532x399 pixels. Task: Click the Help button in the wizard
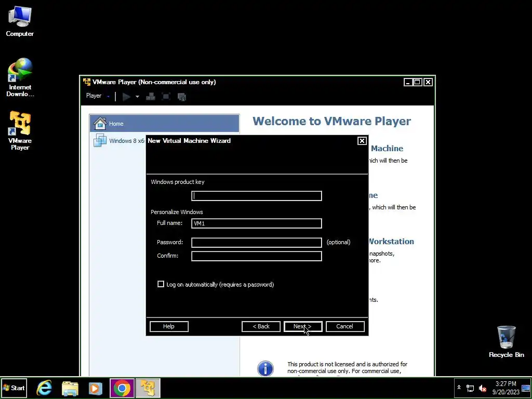pyautogui.click(x=169, y=326)
